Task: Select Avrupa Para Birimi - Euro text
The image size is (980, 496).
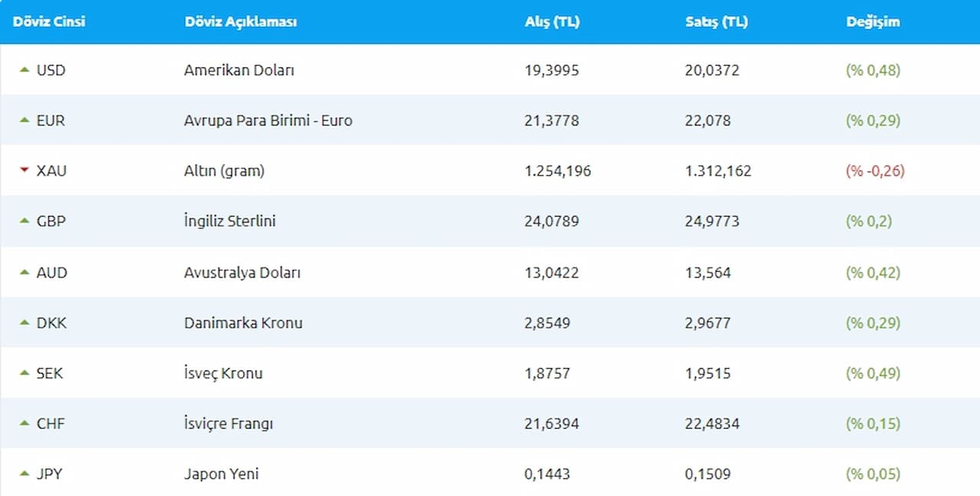Action: (268, 121)
